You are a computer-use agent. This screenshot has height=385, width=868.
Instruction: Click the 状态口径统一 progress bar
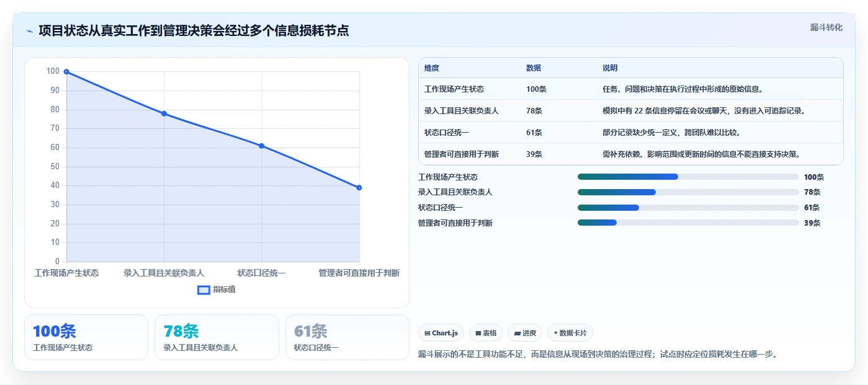coord(688,208)
